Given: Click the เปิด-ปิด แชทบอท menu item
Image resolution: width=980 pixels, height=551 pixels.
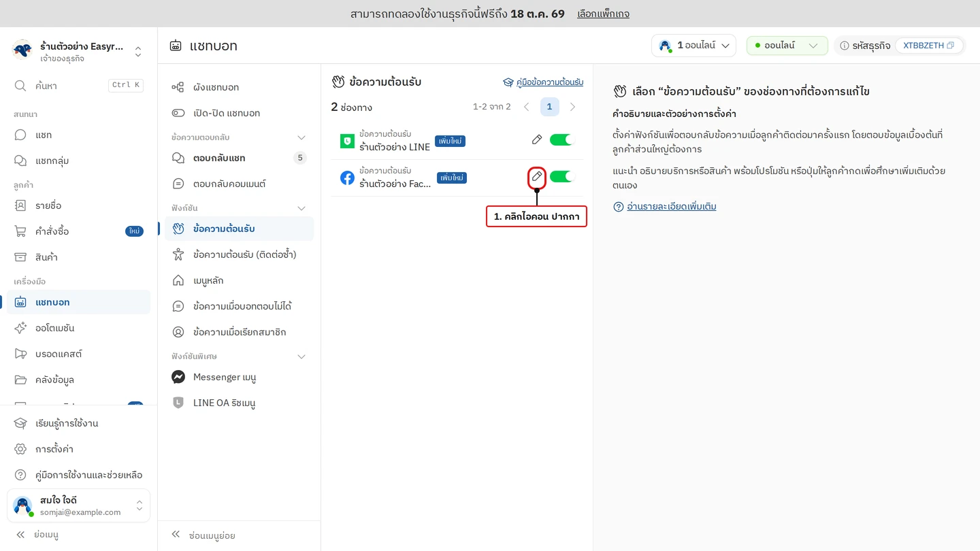Looking at the screenshot, I should [x=239, y=113].
